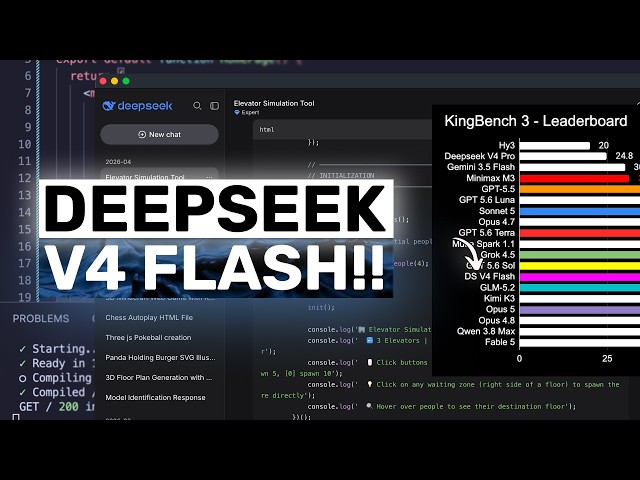Click the yellow minimize window button
Screen dimensions: 640x480
(x=114, y=81)
